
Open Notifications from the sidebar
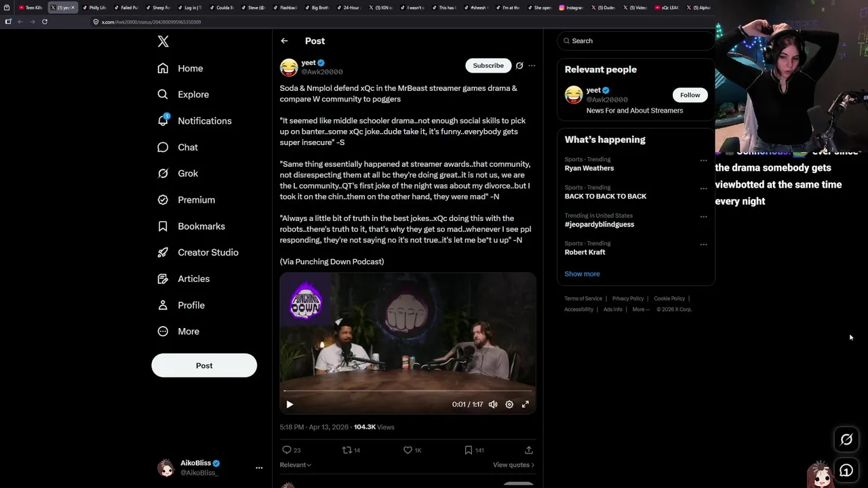(x=195, y=121)
